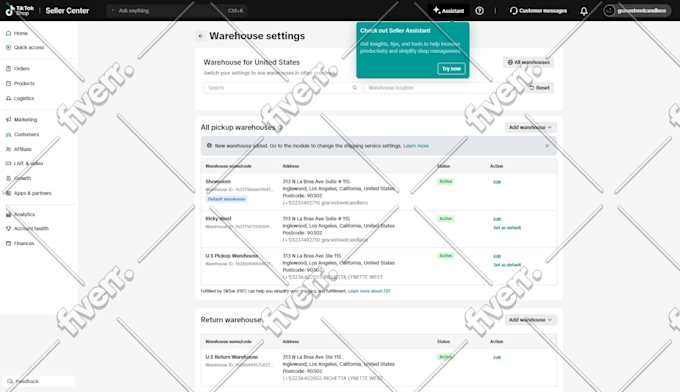The image size is (680, 392).
Task: Open Logistics menu item
Action: click(24, 98)
